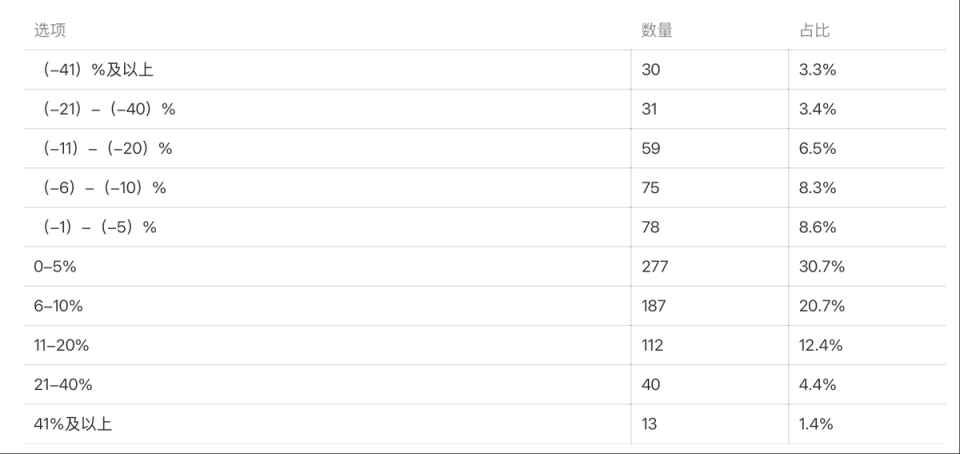The width and height of the screenshot is (960, 454).
Task: Click the quantity value 277
Action: coord(654,267)
